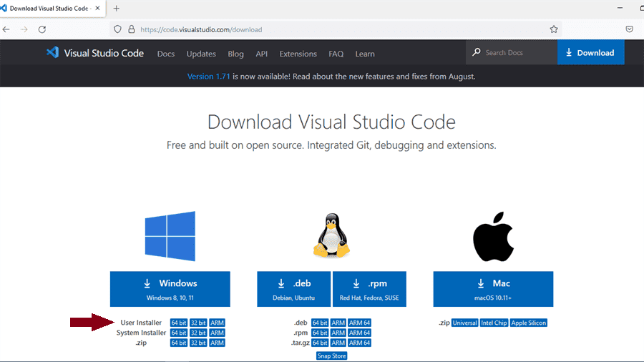
Task: Download the Windows .zip 32 bit
Action: click(x=198, y=343)
